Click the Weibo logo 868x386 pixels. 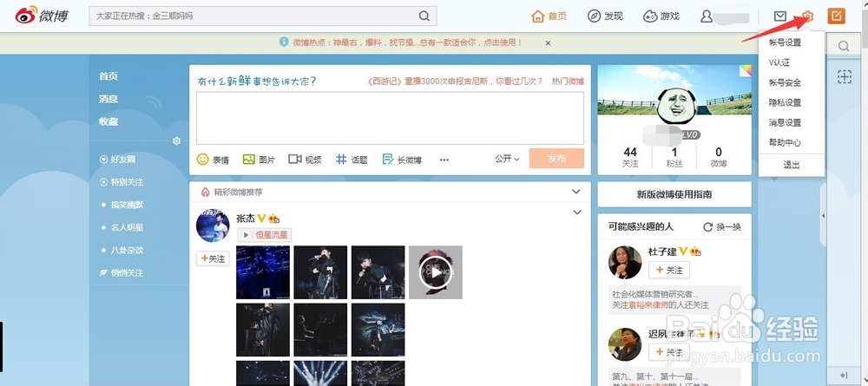pyautogui.click(x=42, y=16)
